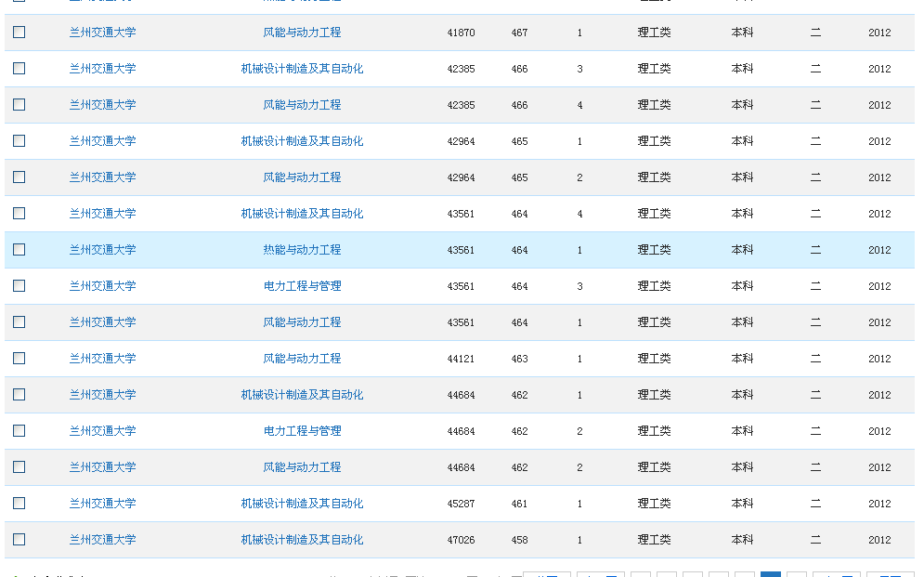Click score 458 cell
The height and width of the screenshot is (577, 924).
(x=519, y=540)
